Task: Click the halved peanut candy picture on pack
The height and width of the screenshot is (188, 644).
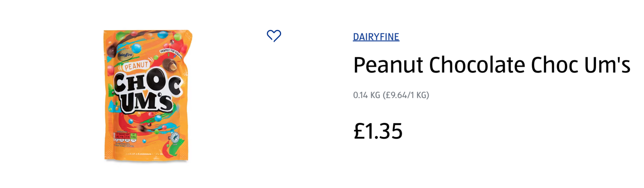Action: point(170,66)
